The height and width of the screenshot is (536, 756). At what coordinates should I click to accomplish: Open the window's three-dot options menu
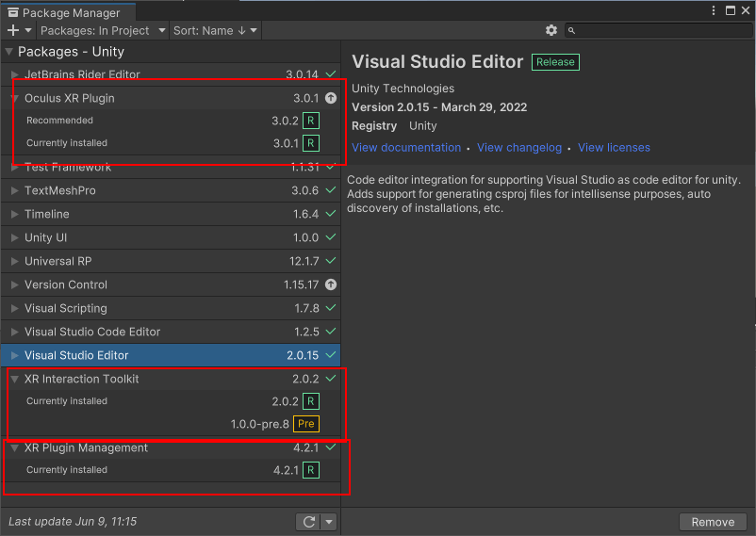pyautogui.click(x=714, y=9)
